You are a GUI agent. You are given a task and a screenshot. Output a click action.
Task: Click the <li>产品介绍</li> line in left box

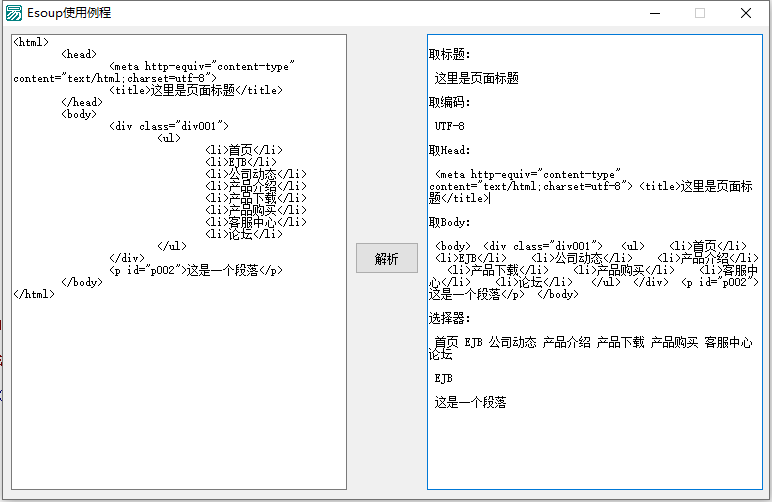[x=256, y=186]
